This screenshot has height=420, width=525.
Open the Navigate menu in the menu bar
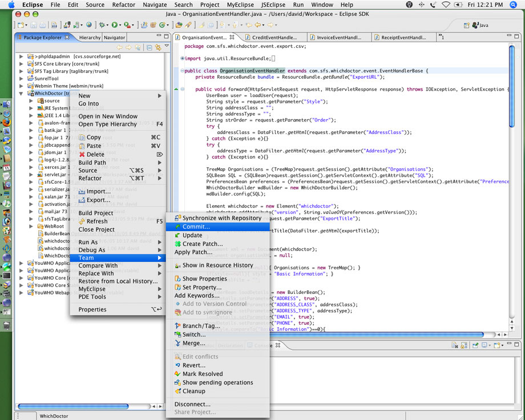pyautogui.click(x=155, y=5)
